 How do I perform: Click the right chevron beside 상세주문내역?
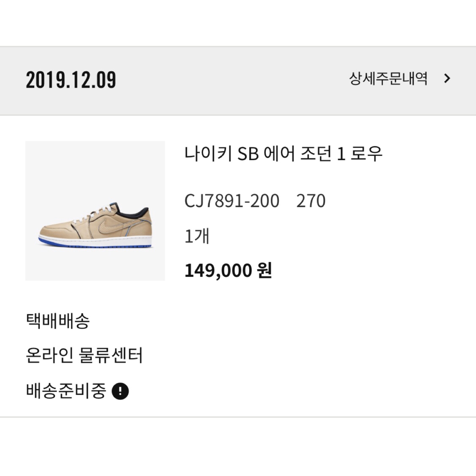click(447, 79)
